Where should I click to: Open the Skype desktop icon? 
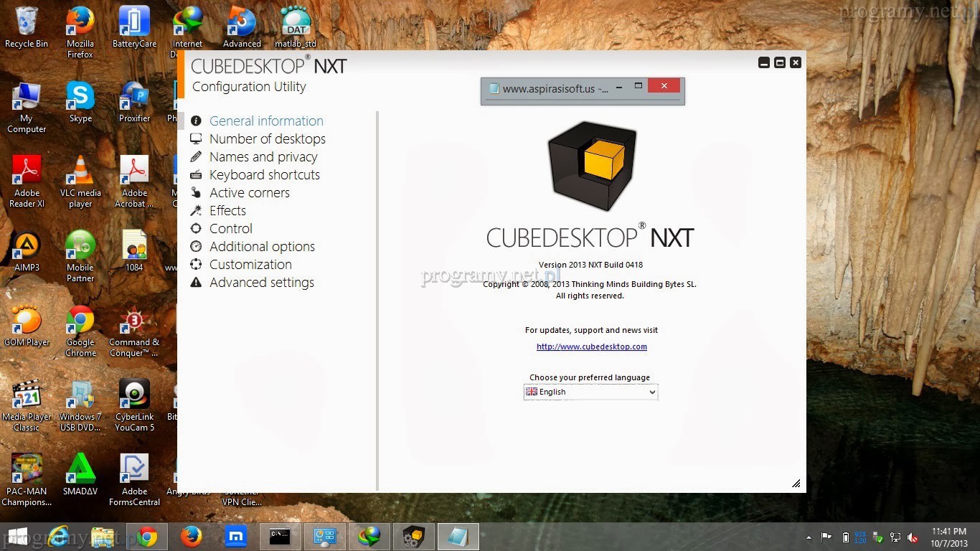80,103
